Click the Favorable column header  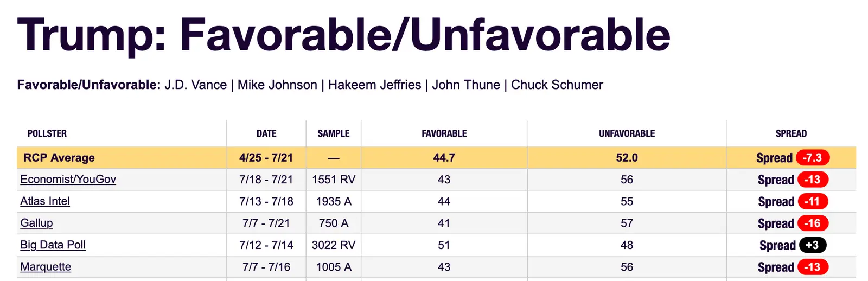coord(444,133)
